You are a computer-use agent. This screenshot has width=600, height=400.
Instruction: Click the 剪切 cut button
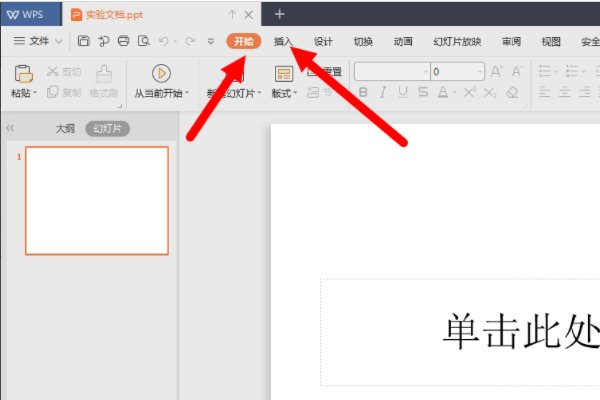[64, 72]
